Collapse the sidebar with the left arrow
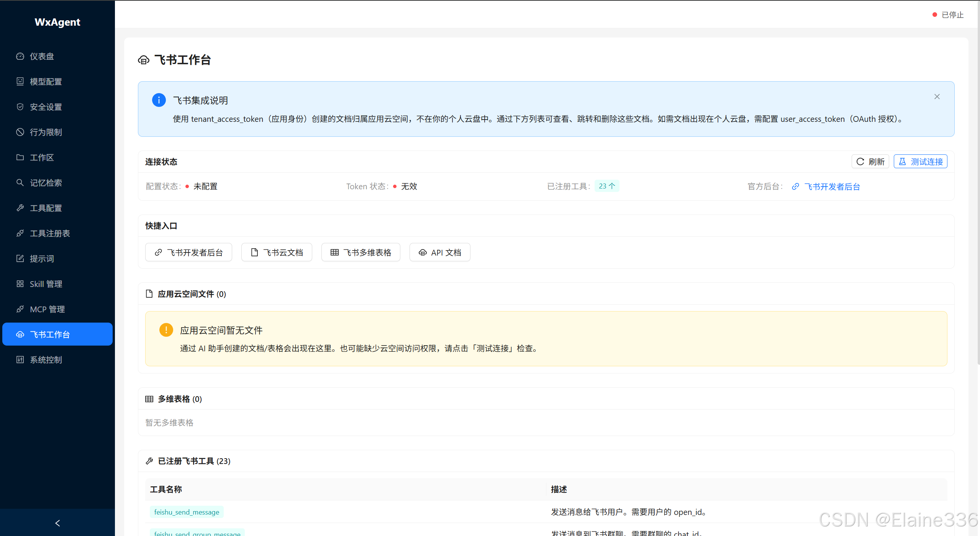The image size is (980, 536). click(57, 523)
